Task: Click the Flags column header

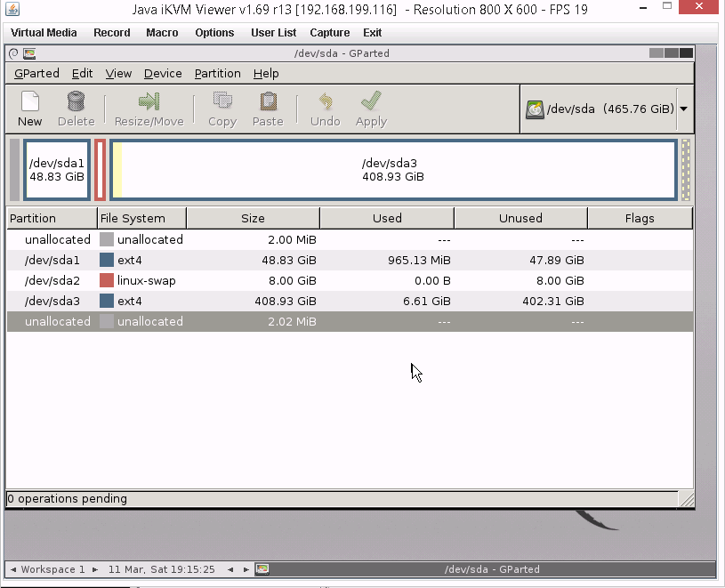Action: click(x=640, y=218)
